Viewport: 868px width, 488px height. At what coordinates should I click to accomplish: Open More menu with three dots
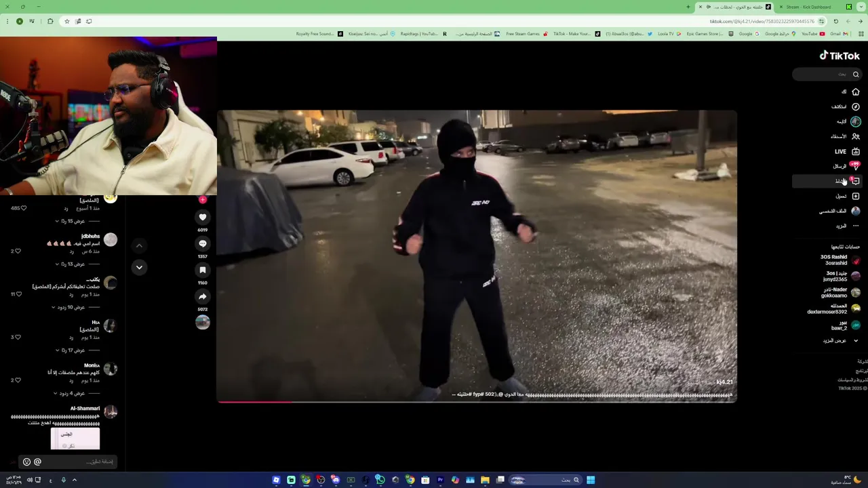tap(847, 226)
